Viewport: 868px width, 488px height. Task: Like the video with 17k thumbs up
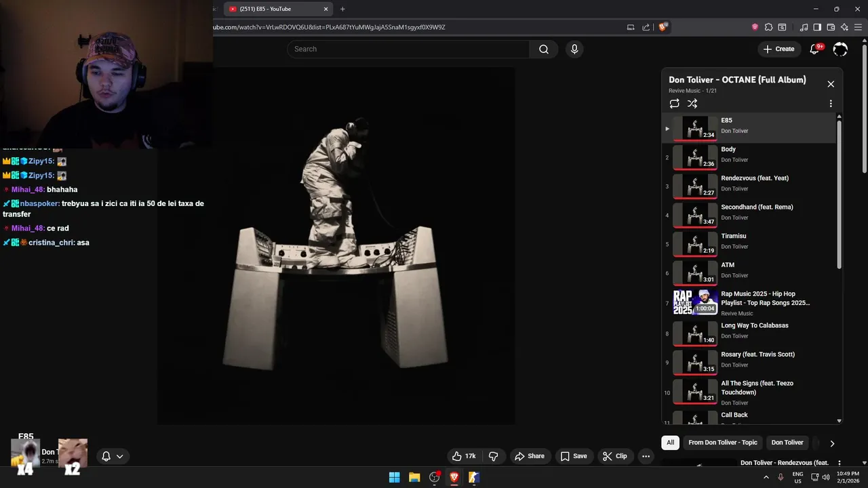click(465, 456)
